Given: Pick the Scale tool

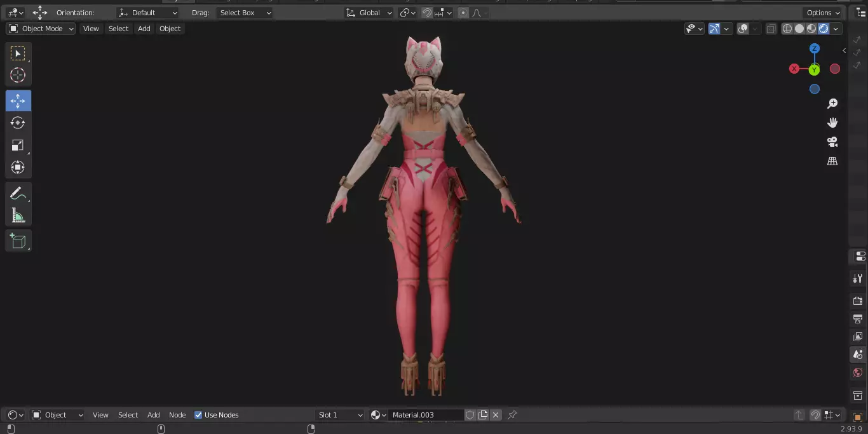Looking at the screenshot, I should (18, 146).
